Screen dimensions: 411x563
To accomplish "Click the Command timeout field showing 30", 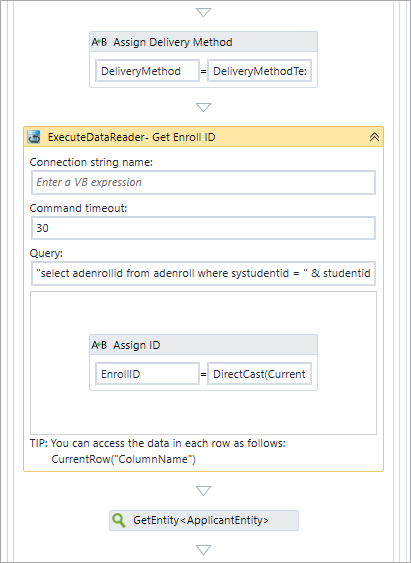I will [x=204, y=228].
